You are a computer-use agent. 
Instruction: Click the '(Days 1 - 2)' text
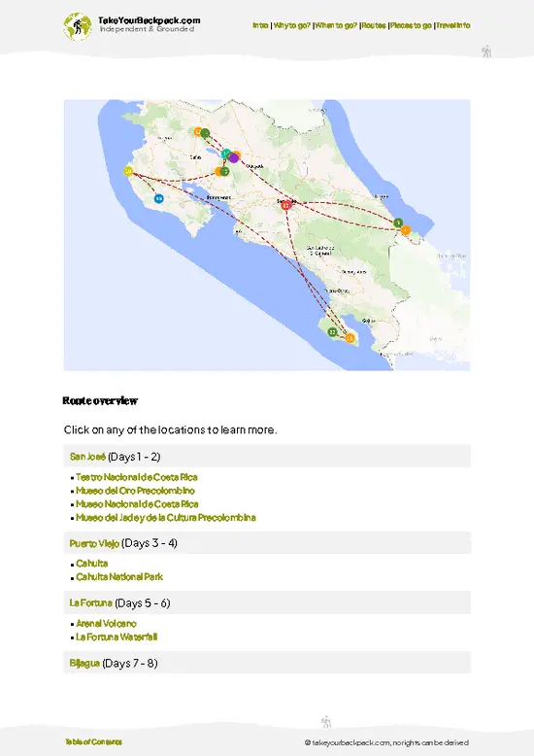coord(134,457)
